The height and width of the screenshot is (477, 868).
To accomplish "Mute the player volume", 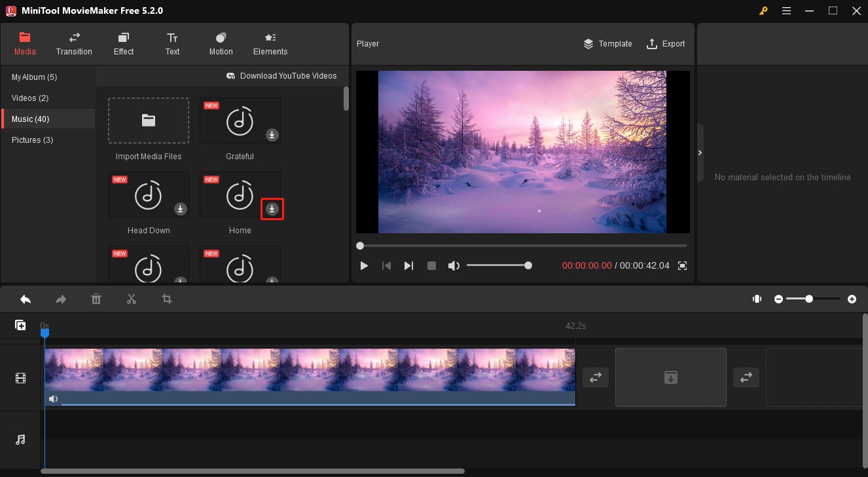I will tap(454, 265).
